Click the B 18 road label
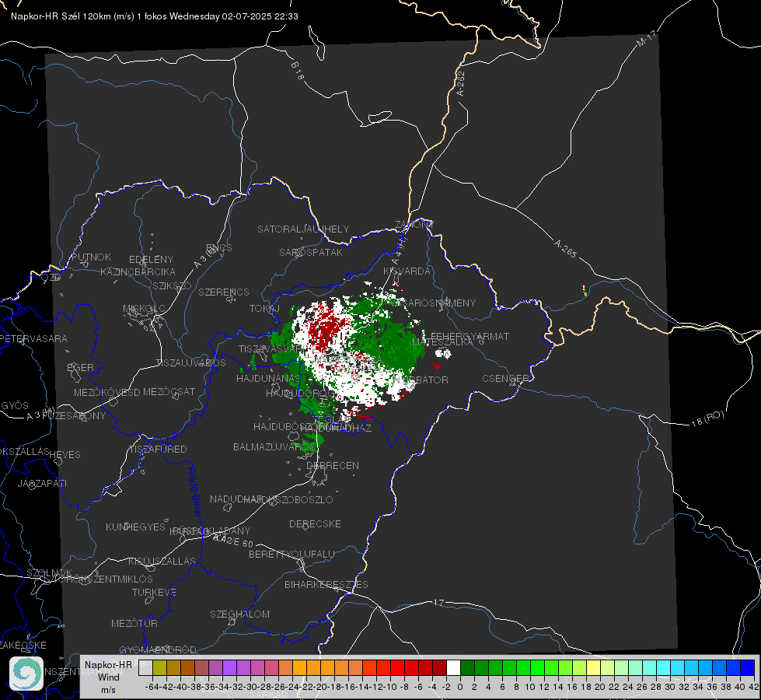The image size is (761, 700). point(298,71)
